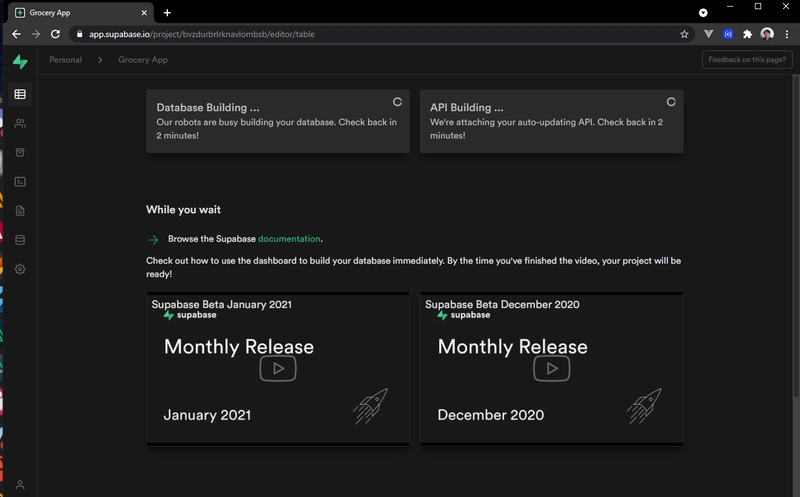Play the December 2020 Monthly Release video
This screenshot has height=497, width=800.
(x=552, y=368)
